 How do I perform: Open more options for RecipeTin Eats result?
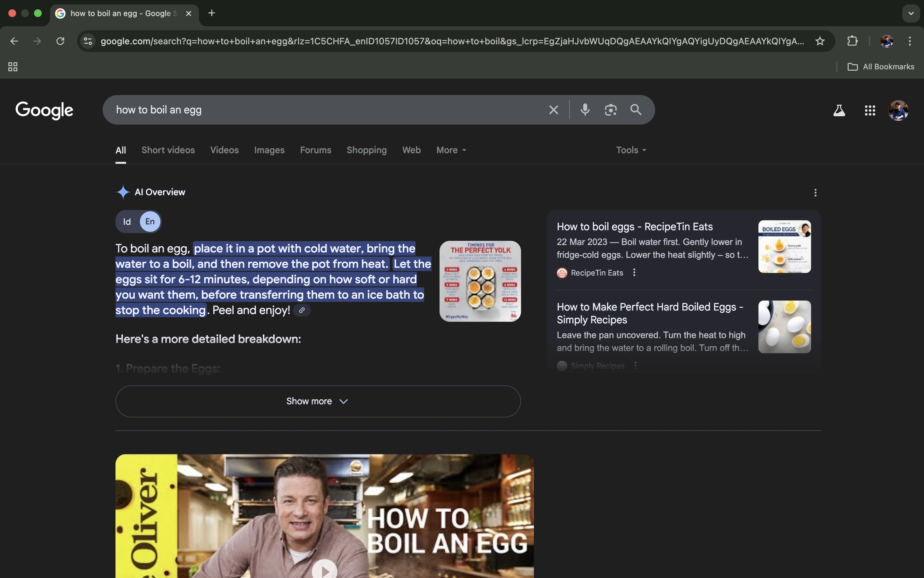pyautogui.click(x=634, y=273)
